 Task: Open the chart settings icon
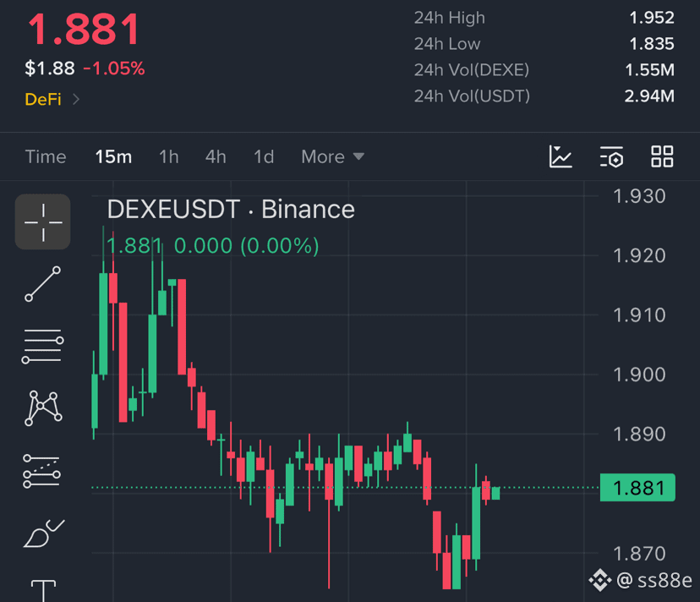[611, 156]
